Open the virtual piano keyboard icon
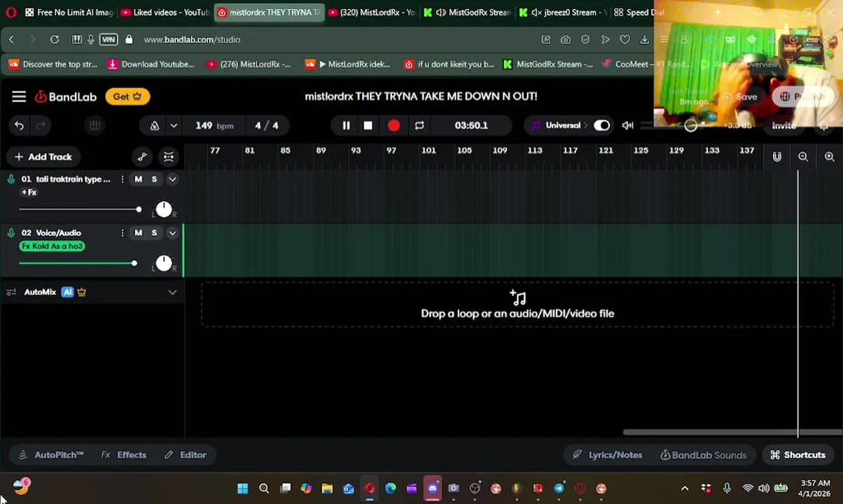This screenshot has height=504, width=843. (x=95, y=125)
